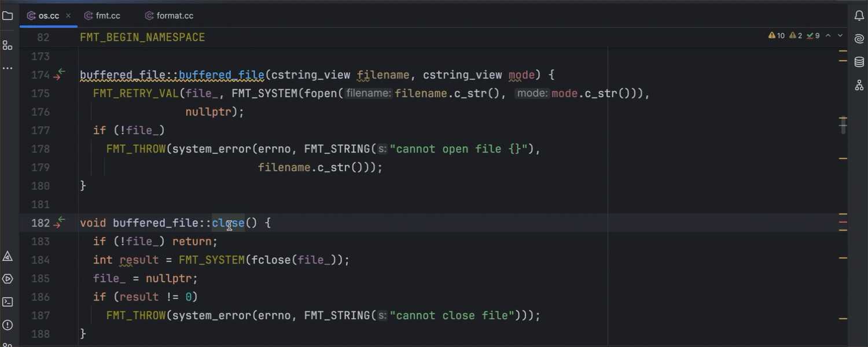Click the fopen call on line 175
This screenshot has height=347, width=868.
coord(321,93)
